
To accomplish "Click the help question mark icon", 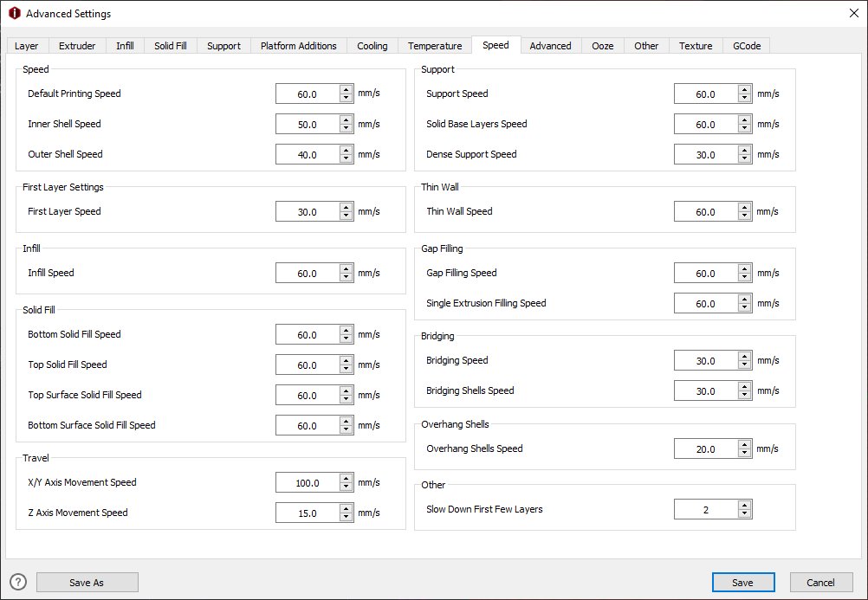I will 18,583.
